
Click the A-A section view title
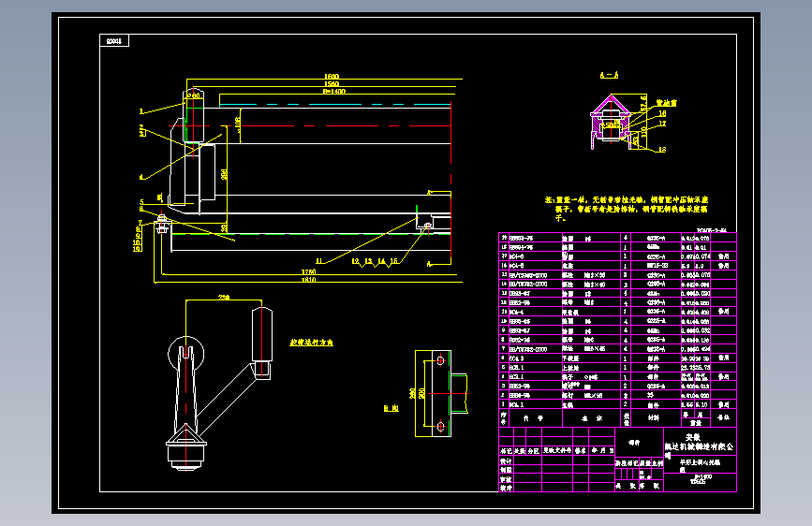pyautogui.click(x=609, y=76)
